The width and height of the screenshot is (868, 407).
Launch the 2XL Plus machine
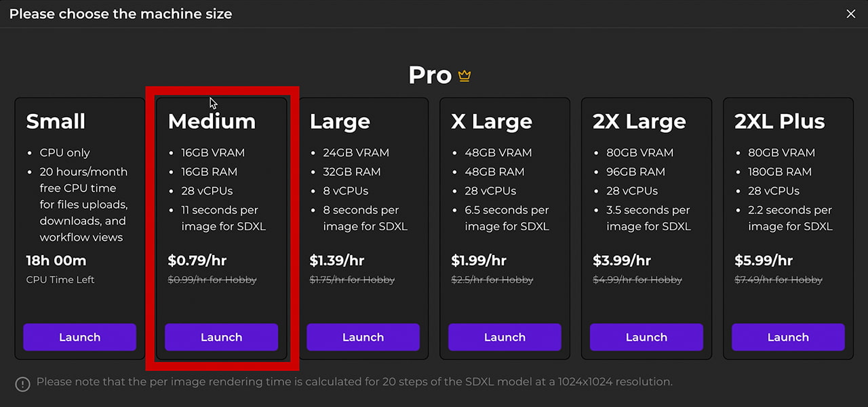click(788, 337)
